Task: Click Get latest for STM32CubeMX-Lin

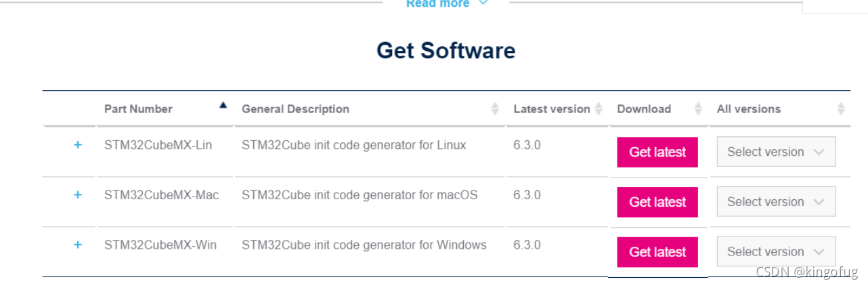Action: click(x=657, y=152)
